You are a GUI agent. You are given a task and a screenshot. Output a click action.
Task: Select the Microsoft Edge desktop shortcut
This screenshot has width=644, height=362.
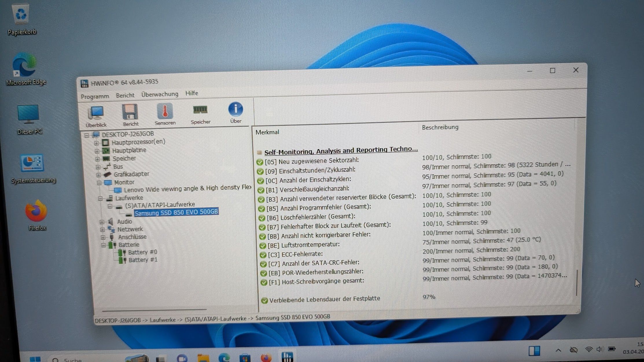pyautogui.click(x=25, y=69)
